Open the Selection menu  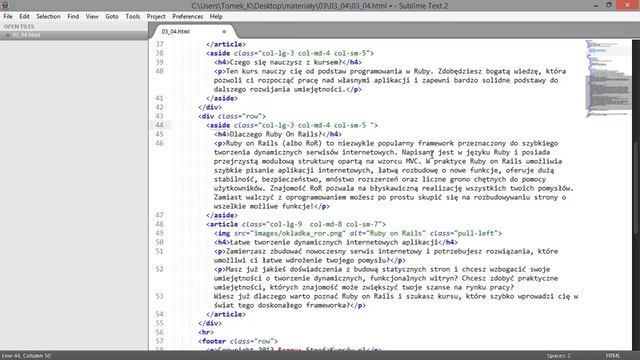pos(48,16)
